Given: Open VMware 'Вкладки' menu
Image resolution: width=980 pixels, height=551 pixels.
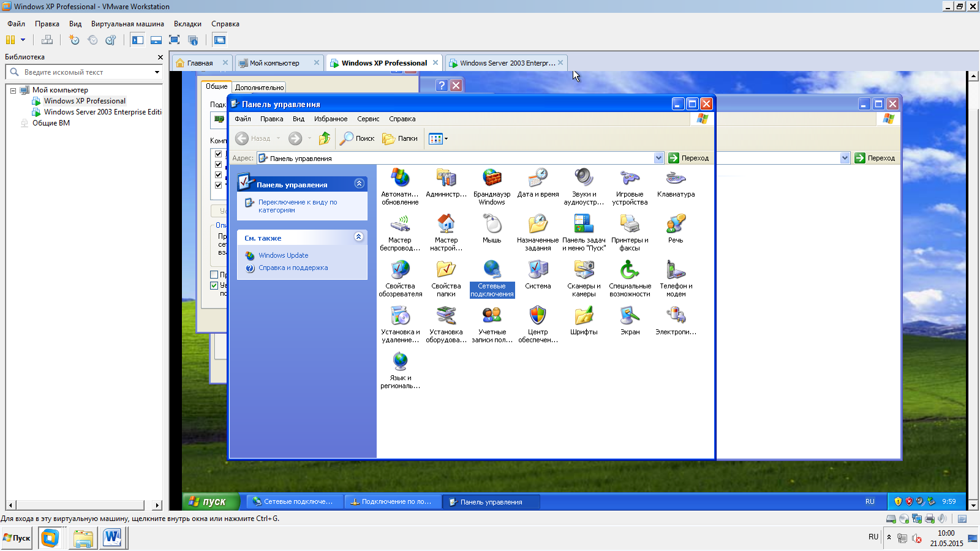Looking at the screenshot, I should coord(187,24).
